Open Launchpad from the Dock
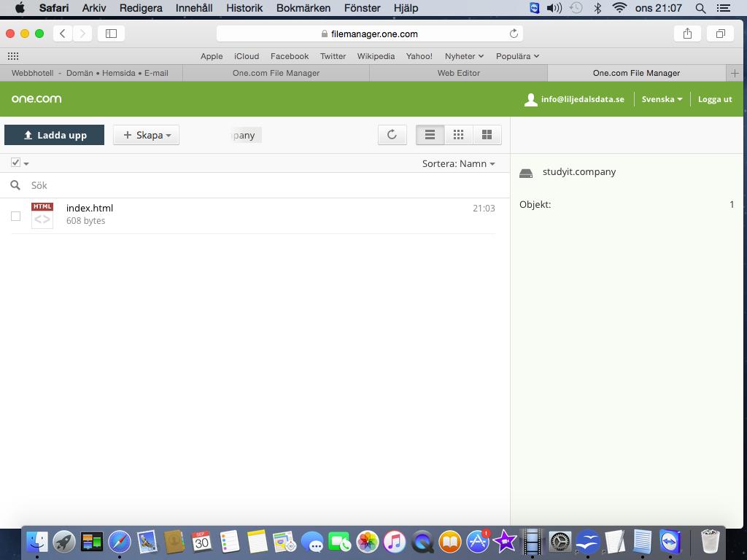This screenshot has width=747, height=560. 64,542
